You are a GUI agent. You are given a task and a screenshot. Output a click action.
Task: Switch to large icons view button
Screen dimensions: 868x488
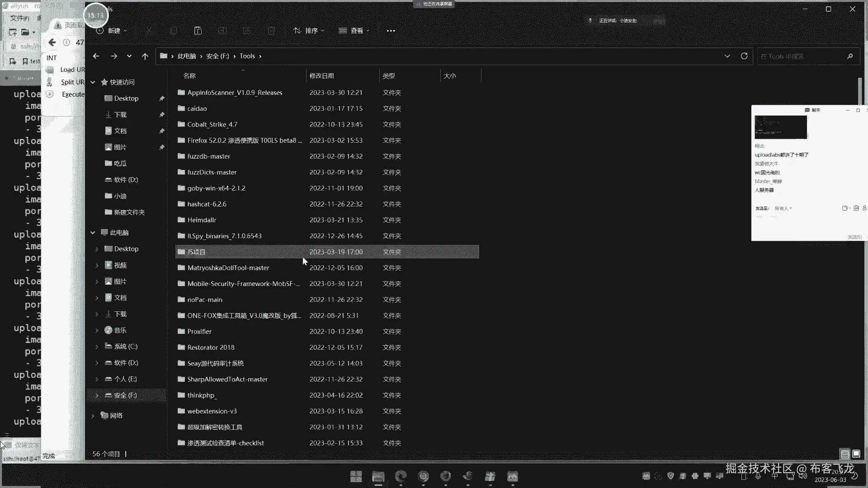point(856,454)
